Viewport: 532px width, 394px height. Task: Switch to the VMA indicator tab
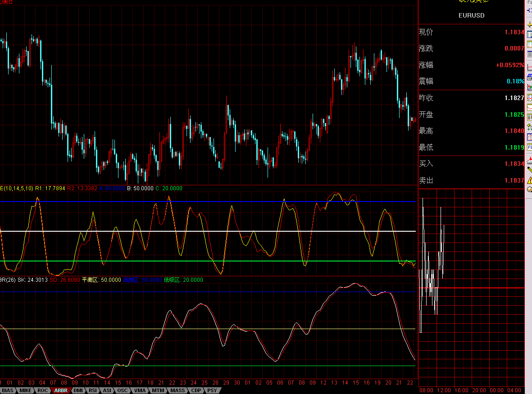(140, 390)
